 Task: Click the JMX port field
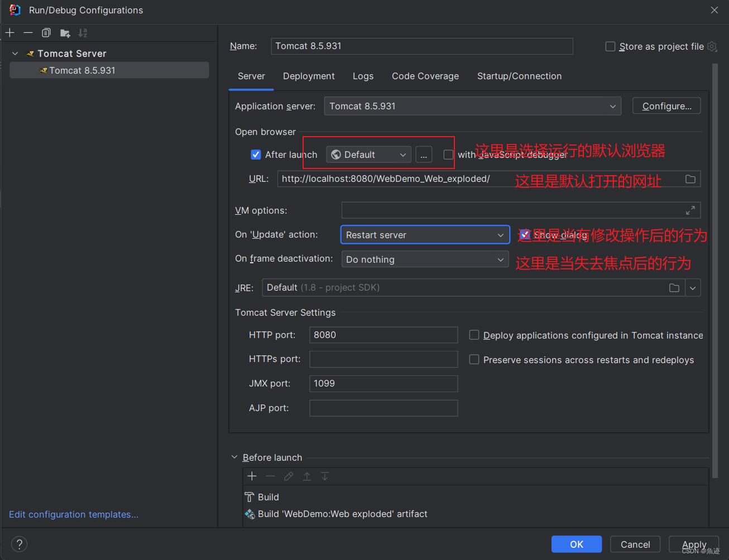383,384
